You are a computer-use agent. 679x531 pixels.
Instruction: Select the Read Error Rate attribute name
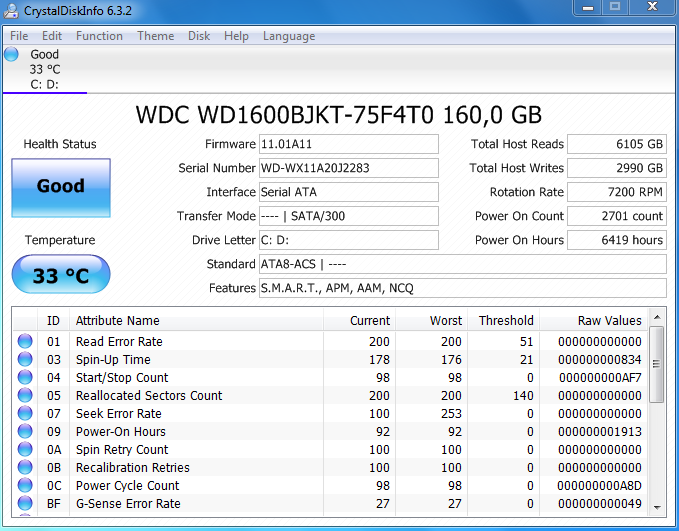(x=119, y=342)
